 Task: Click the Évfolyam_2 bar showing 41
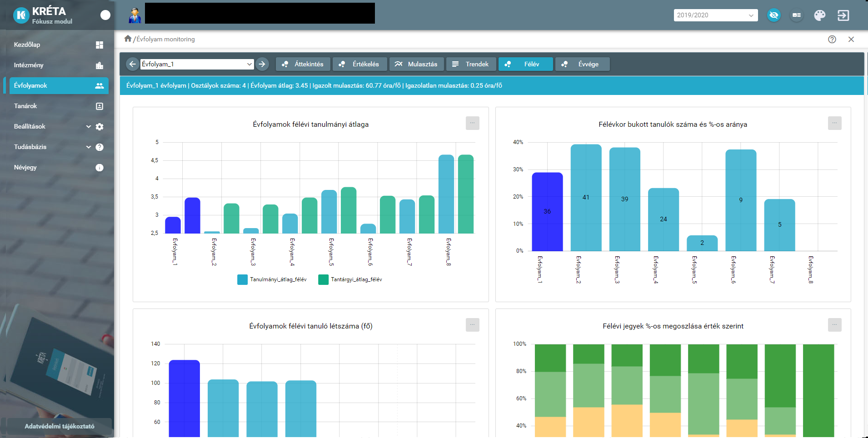point(586,198)
